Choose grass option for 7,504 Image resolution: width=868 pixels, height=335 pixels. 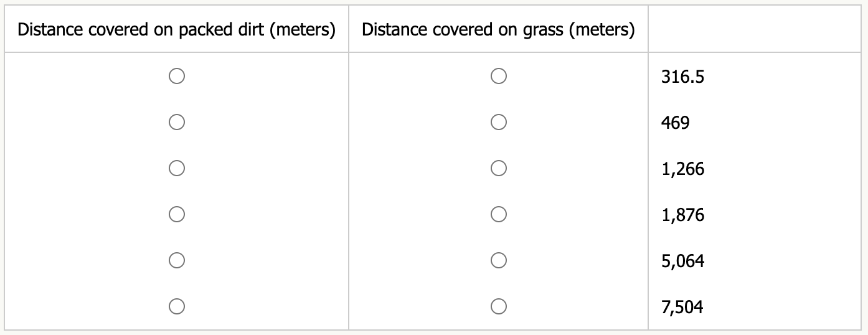pyautogui.click(x=498, y=306)
